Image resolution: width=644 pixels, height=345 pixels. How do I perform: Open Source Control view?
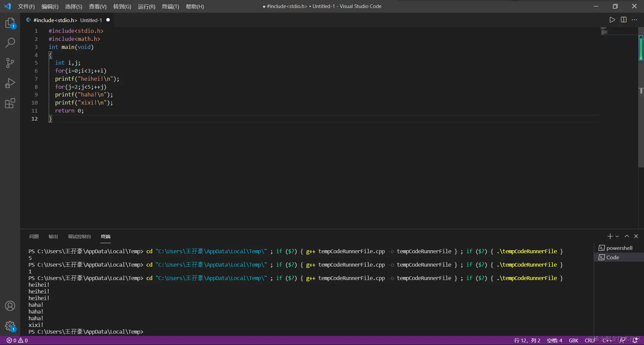[x=10, y=63]
